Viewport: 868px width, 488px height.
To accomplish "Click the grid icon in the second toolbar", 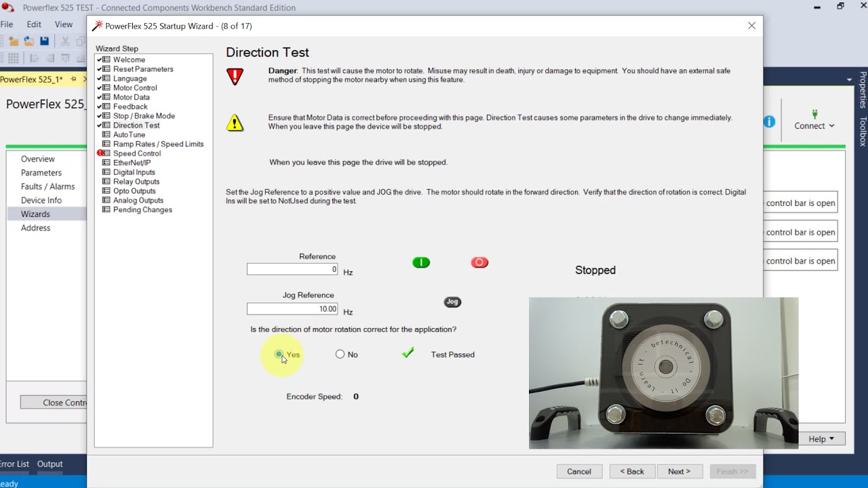I will [x=14, y=58].
